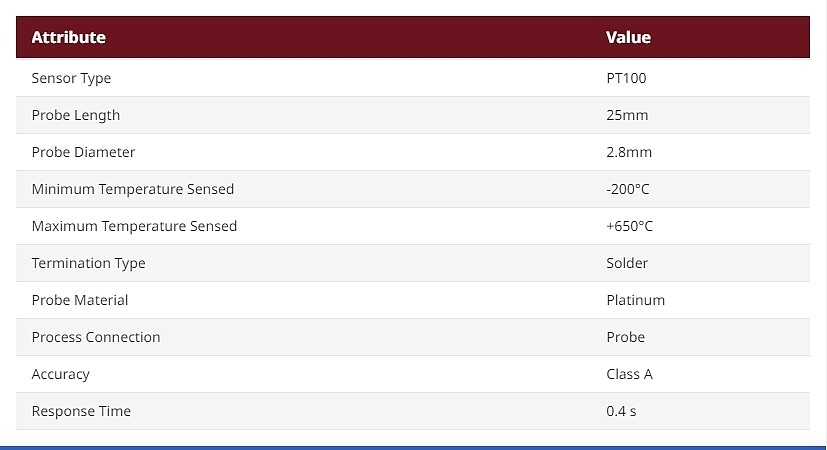This screenshot has width=827, height=450.
Task: Click the PT100 value cell
Action: click(626, 78)
